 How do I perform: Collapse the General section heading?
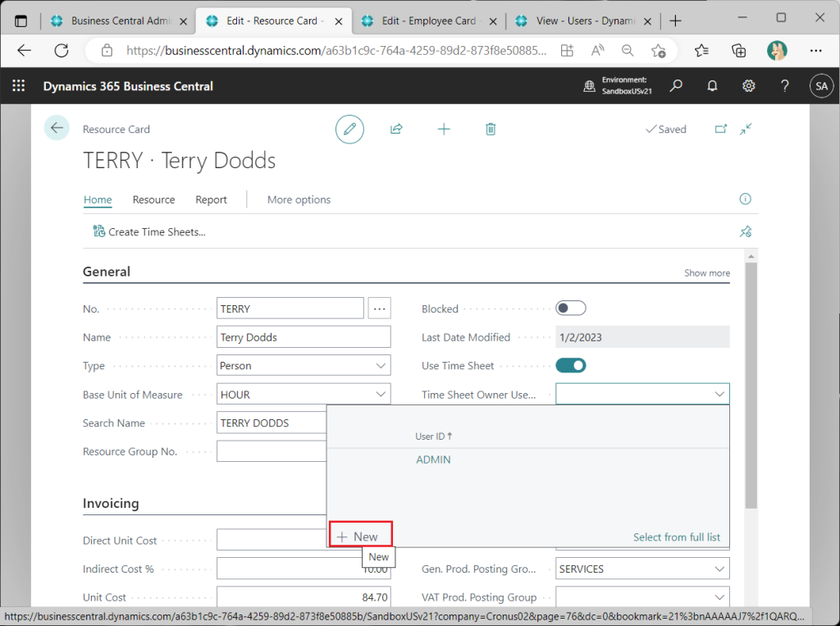tap(107, 272)
